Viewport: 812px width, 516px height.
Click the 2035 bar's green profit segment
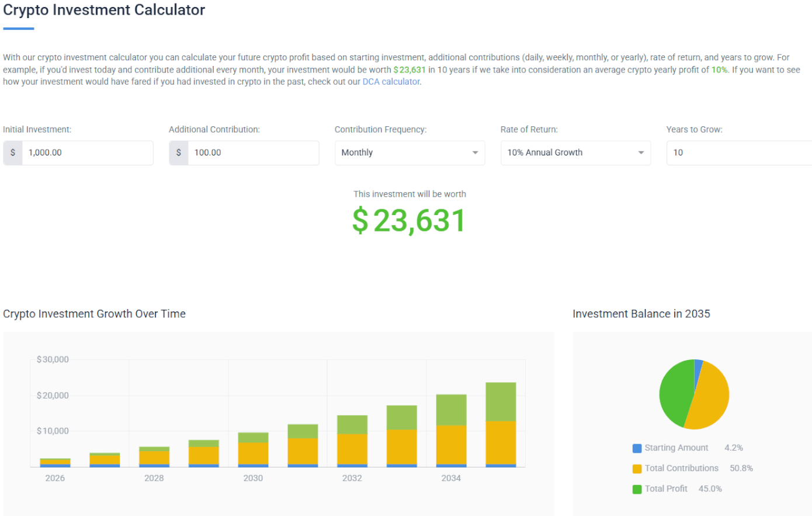point(501,402)
